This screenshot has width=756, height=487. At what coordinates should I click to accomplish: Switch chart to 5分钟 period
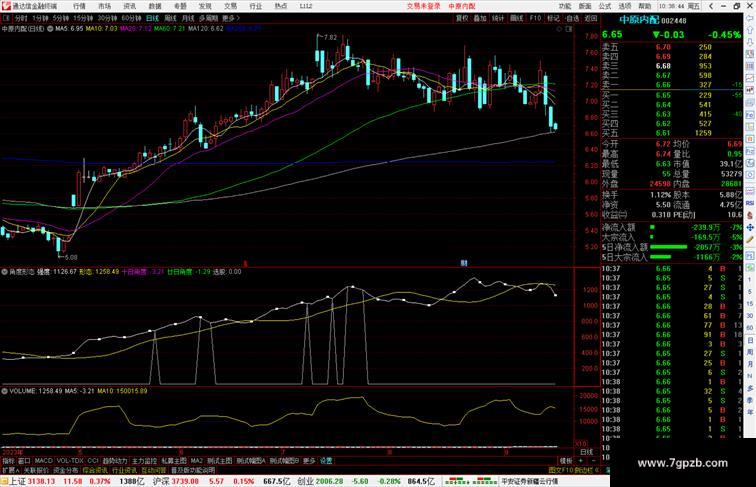61,18
